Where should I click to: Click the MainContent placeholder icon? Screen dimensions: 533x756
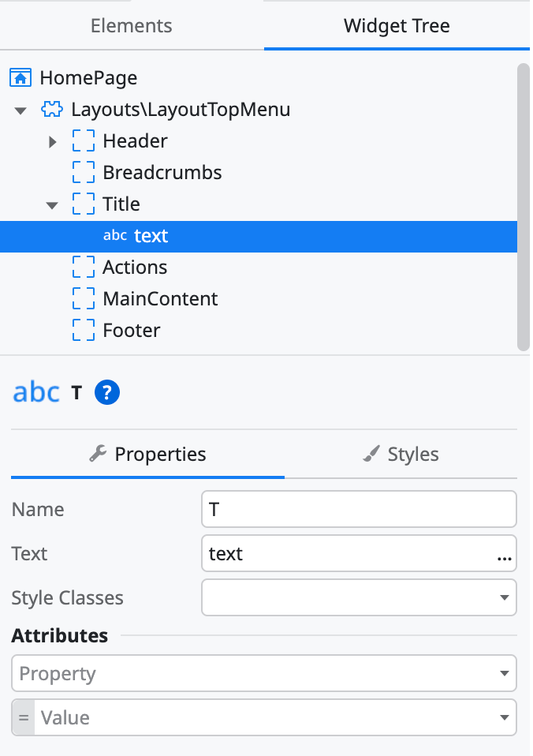[83, 299]
